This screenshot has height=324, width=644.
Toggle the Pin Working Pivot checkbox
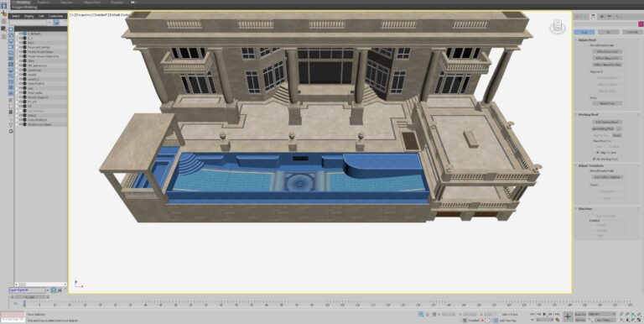pyautogui.click(x=594, y=159)
